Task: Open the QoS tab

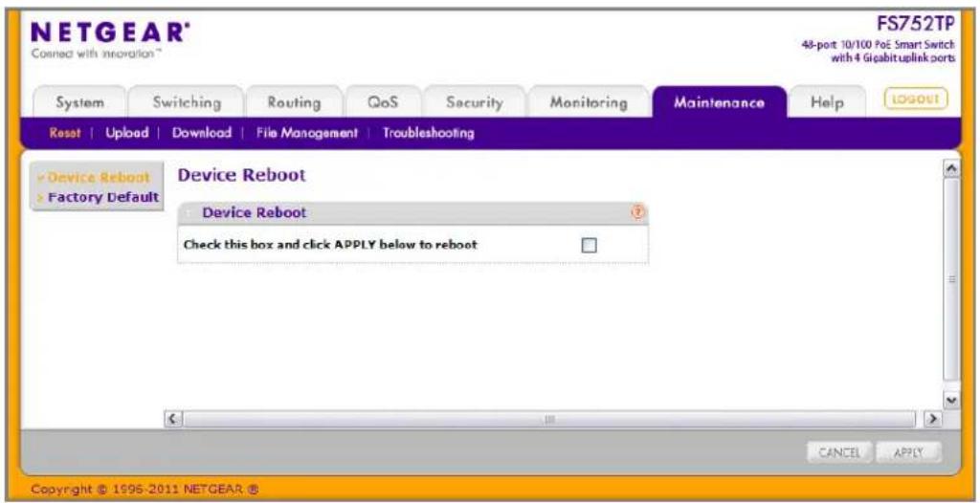Action: 383,102
